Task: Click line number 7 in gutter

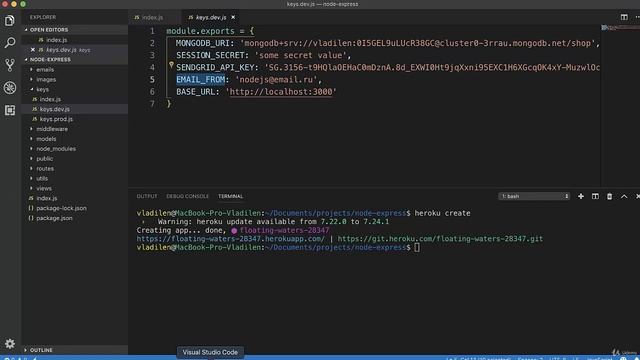Action: pyautogui.click(x=152, y=104)
